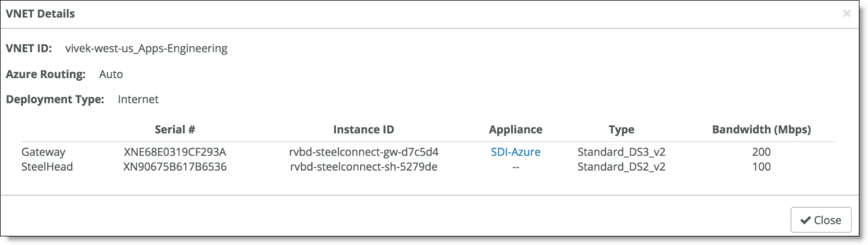The image size is (868, 245).
Task: Click instance ID rvbd-steelconnect-sh-5279de
Action: (364, 167)
